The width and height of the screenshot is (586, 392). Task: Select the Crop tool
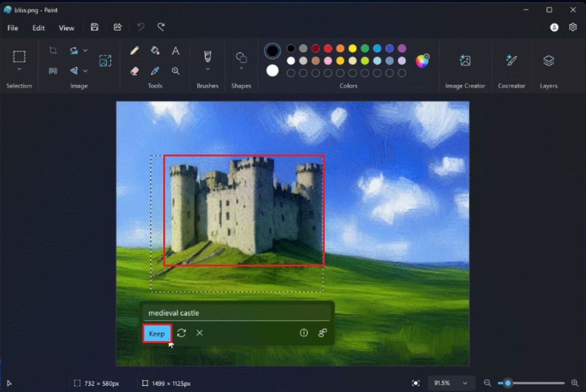[x=53, y=50]
